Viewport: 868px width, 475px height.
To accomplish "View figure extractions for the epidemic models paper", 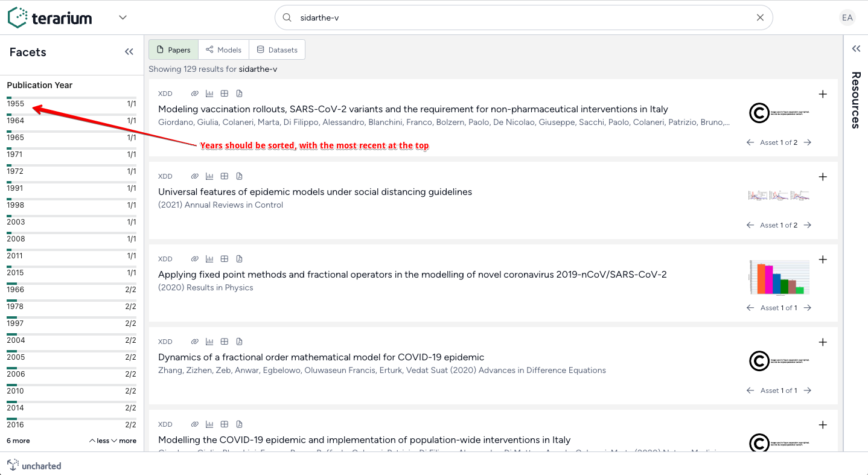I will [209, 176].
